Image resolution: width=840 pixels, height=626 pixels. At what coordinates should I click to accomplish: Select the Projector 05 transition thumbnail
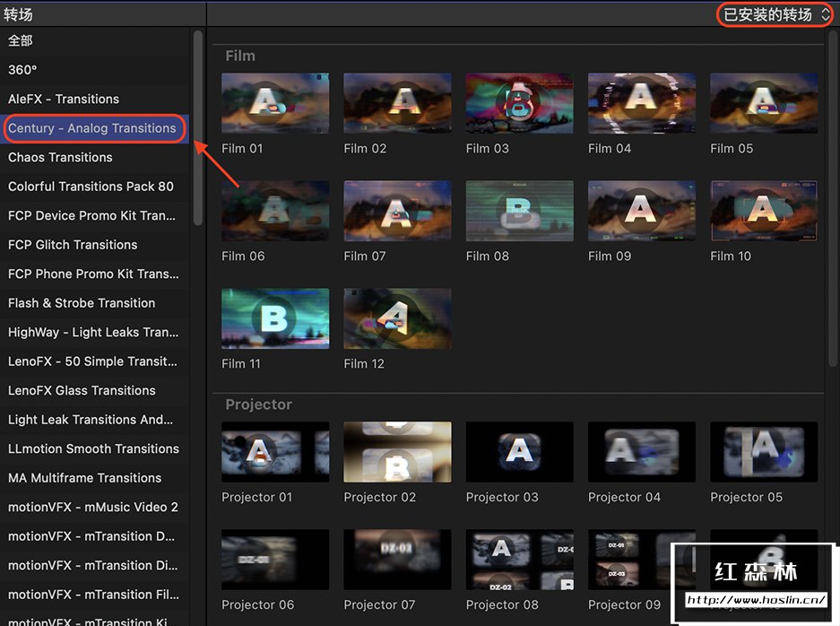coord(764,452)
